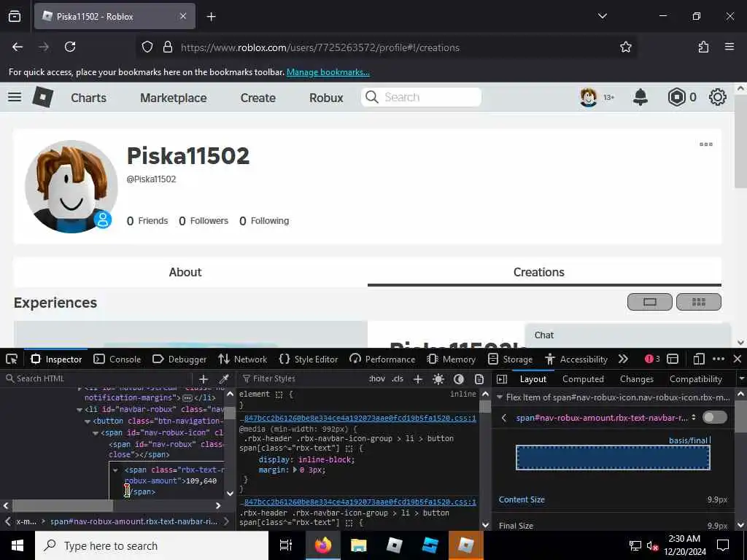
Task: Open the Style Editor tab
Action: click(309, 359)
